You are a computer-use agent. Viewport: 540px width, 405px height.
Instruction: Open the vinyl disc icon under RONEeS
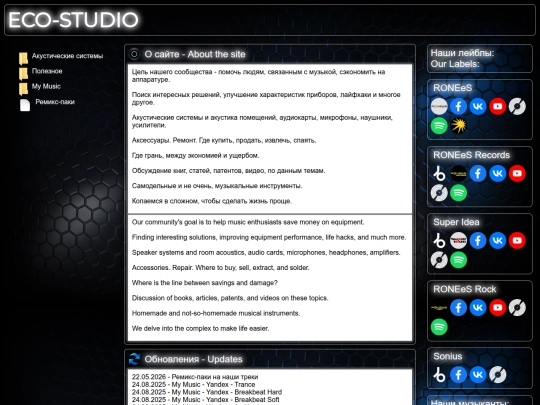tap(517, 106)
